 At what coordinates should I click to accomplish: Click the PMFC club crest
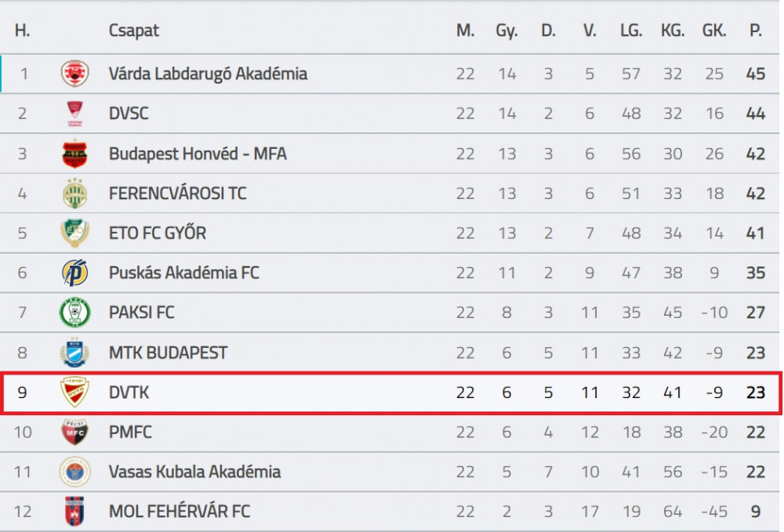click(75, 432)
